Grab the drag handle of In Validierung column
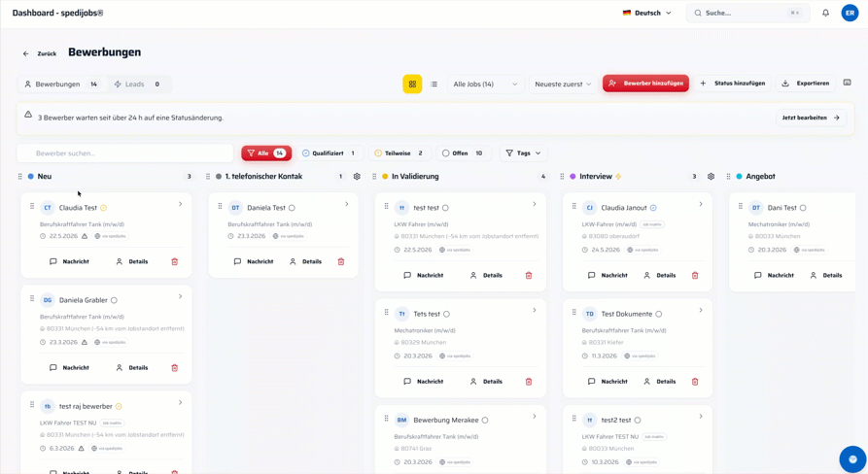 click(374, 177)
